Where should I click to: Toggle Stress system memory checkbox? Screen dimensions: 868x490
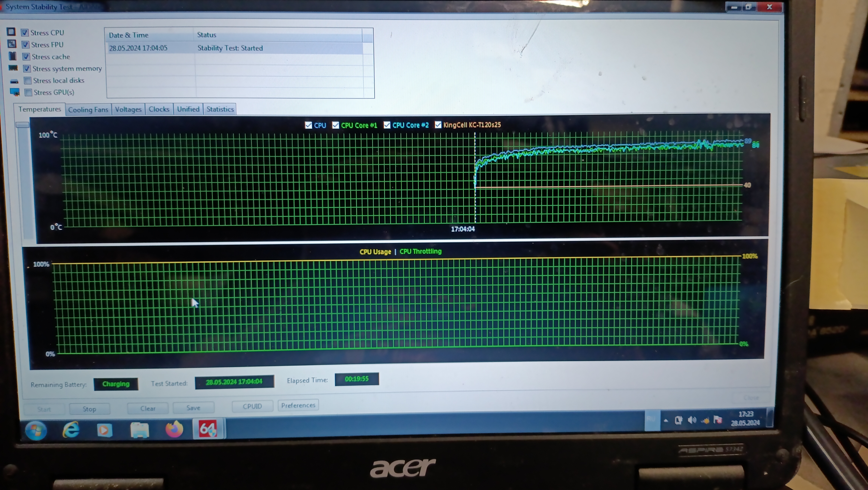click(27, 68)
